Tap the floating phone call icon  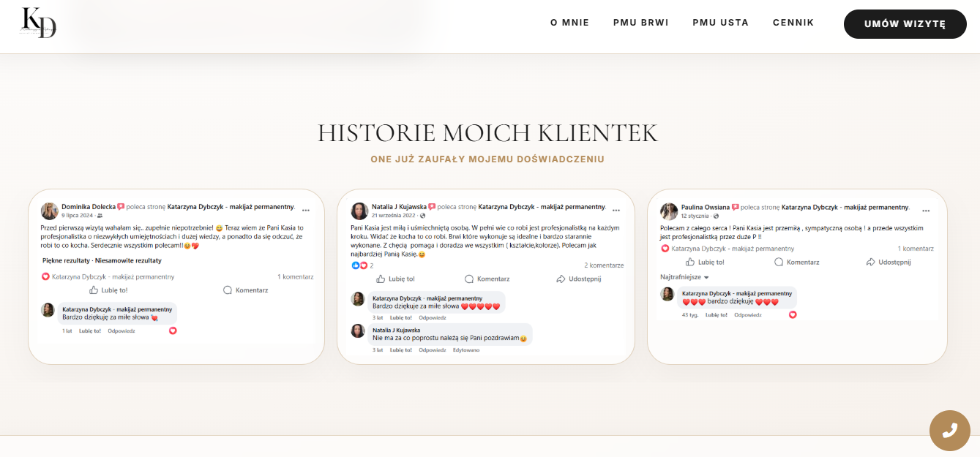coord(949,431)
